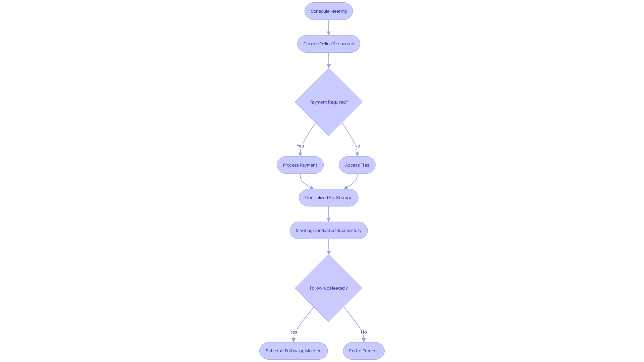Click the Access Files node
The image size is (644, 362).
tap(357, 165)
